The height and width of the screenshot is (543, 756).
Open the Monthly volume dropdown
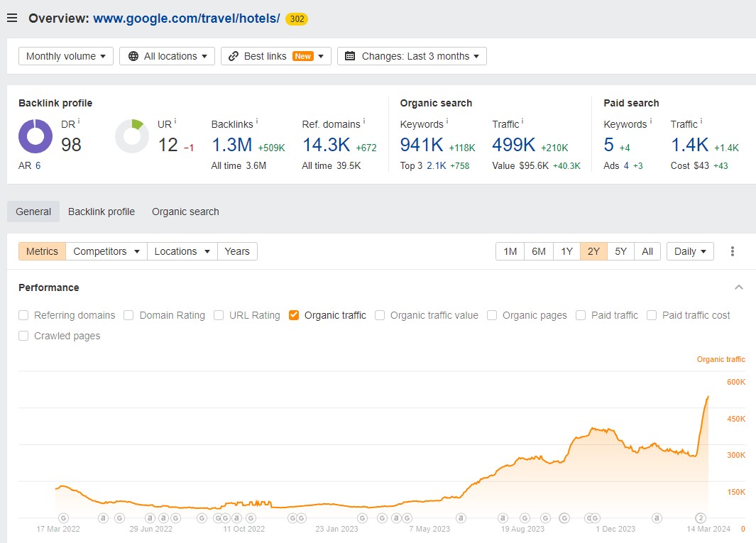tap(65, 56)
